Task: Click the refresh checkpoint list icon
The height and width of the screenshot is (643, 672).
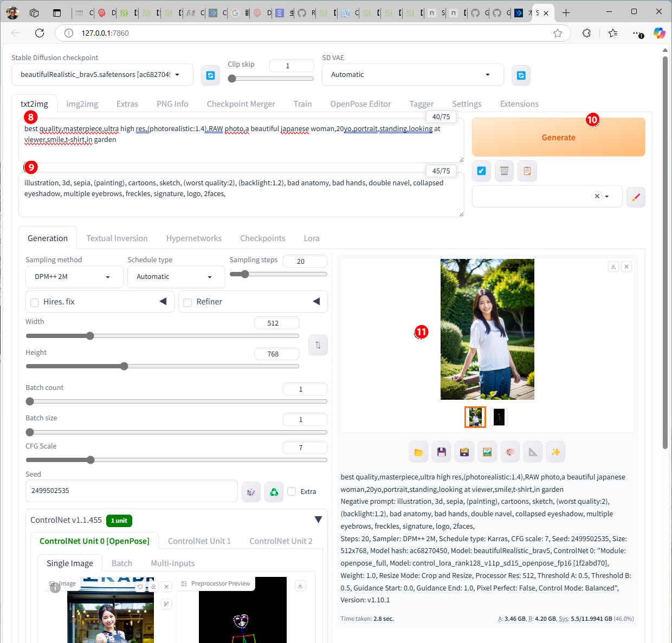Action: click(x=210, y=75)
